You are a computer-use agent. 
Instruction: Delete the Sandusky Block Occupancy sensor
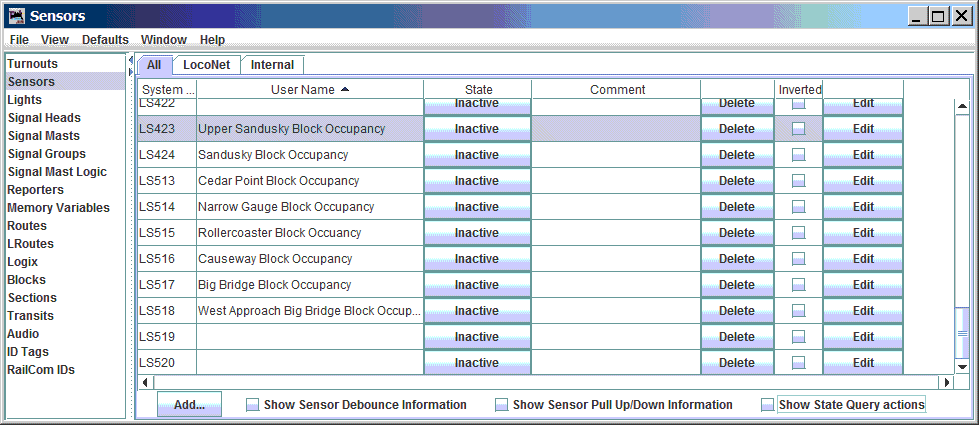coord(737,155)
